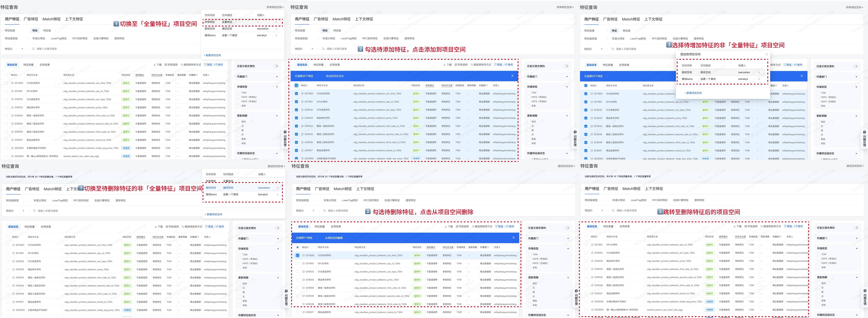Image resolution: width=868 pixels, height=318 pixels.
Task: Click download icon above 从项目空间删除 bar
Action: click(x=446, y=227)
